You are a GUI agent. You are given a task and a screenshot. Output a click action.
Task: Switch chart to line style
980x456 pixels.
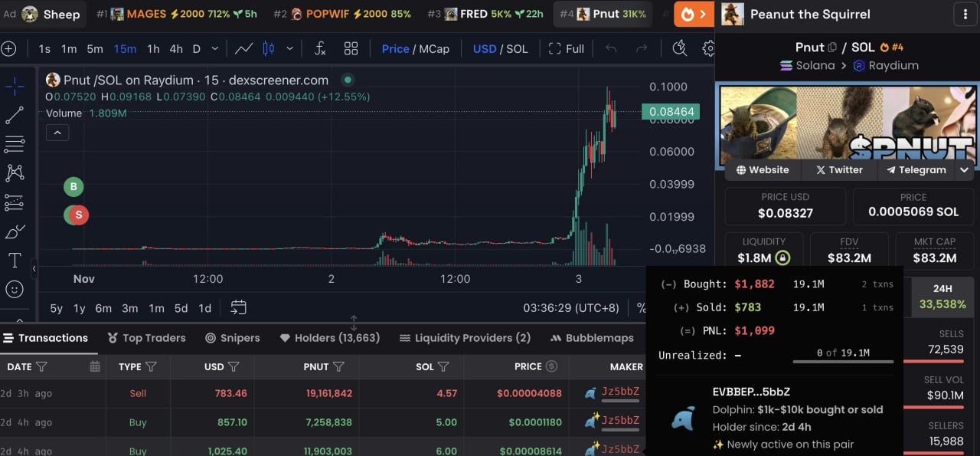[x=244, y=49]
